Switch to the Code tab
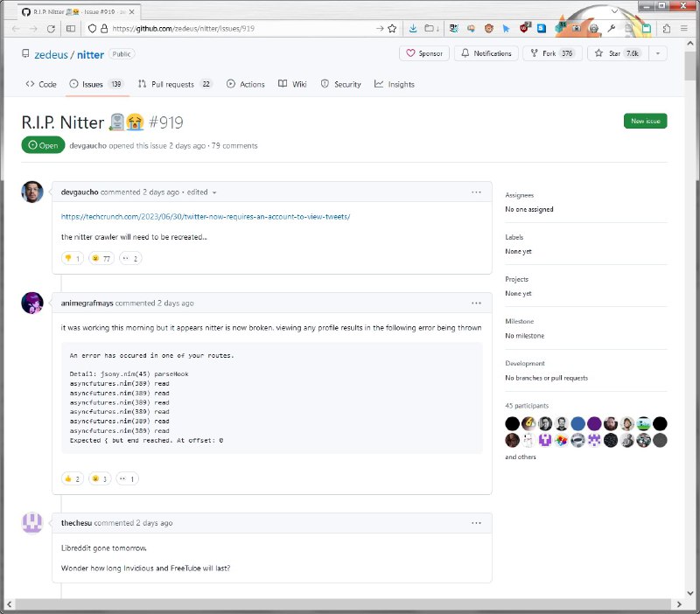Screen dimensions: 700x614 tap(41, 84)
